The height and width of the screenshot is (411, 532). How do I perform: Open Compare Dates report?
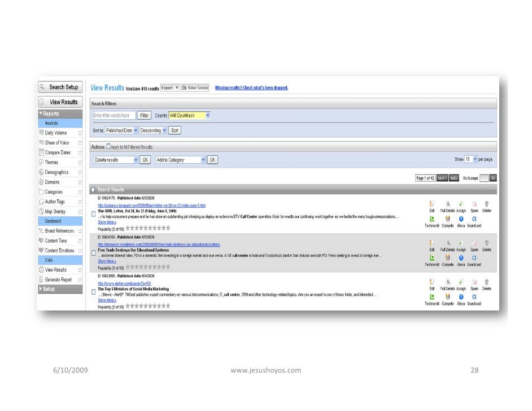pyautogui.click(x=58, y=152)
